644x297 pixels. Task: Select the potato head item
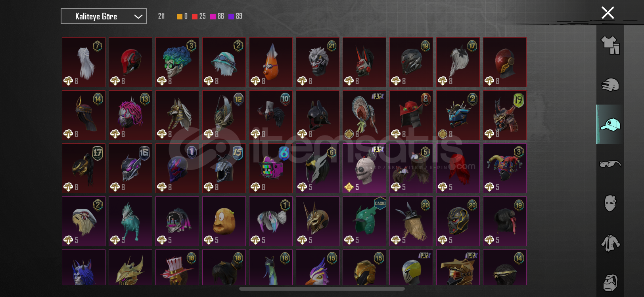click(x=224, y=221)
